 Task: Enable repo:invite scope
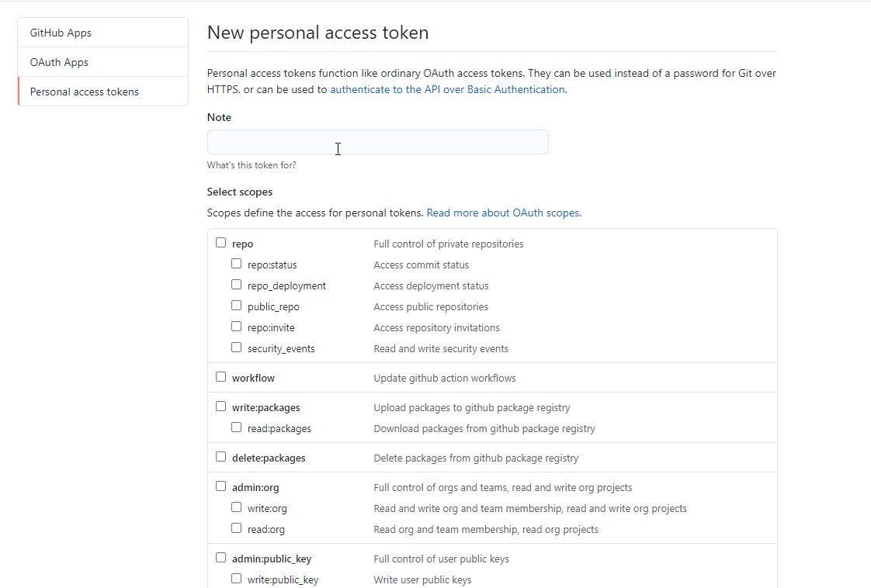[237, 327]
